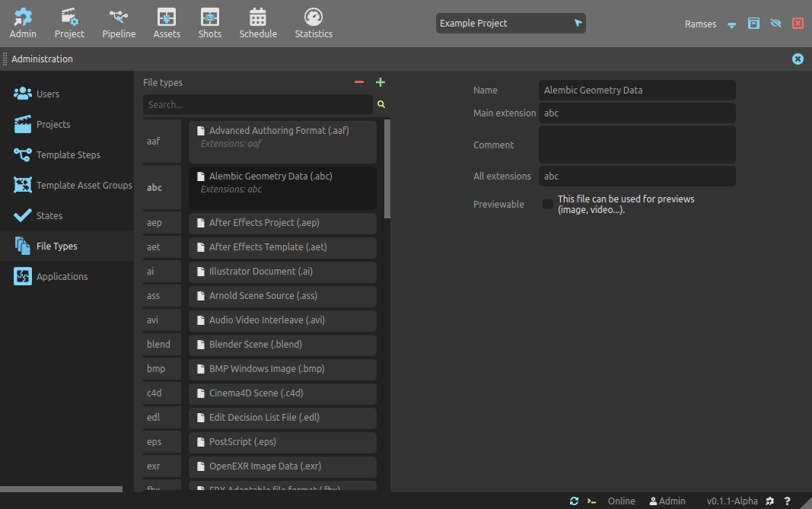
Task: Open the Shots panel
Action: 210,24
